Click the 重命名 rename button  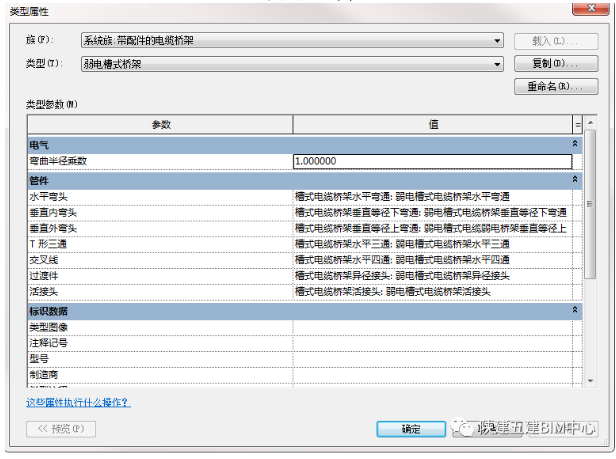[556, 86]
